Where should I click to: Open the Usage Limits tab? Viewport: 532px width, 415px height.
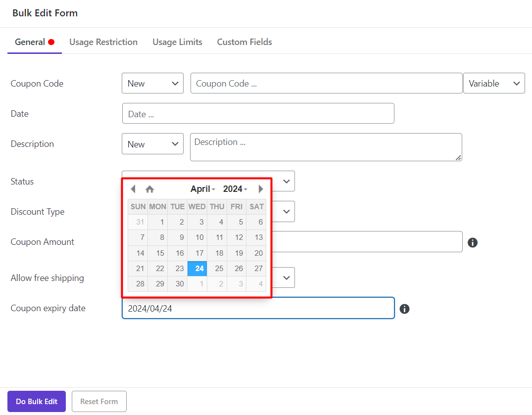pyautogui.click(x=177, y=42)
